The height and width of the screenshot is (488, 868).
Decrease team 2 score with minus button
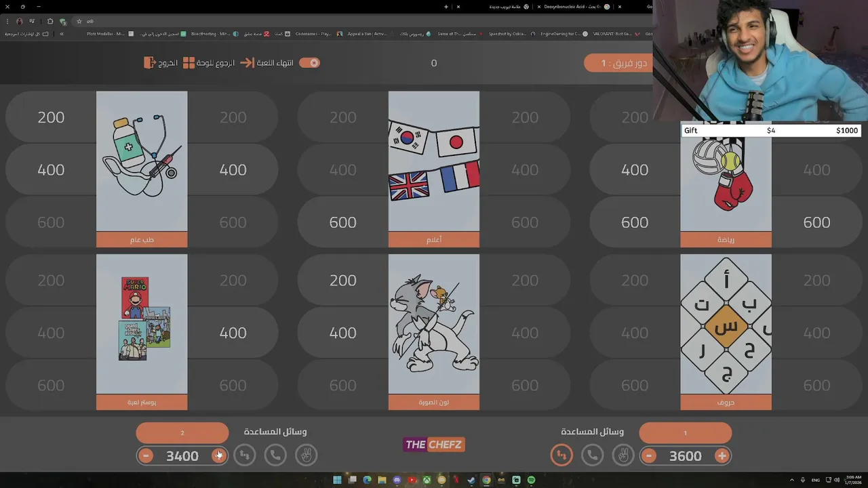click(x=146, y=455)
